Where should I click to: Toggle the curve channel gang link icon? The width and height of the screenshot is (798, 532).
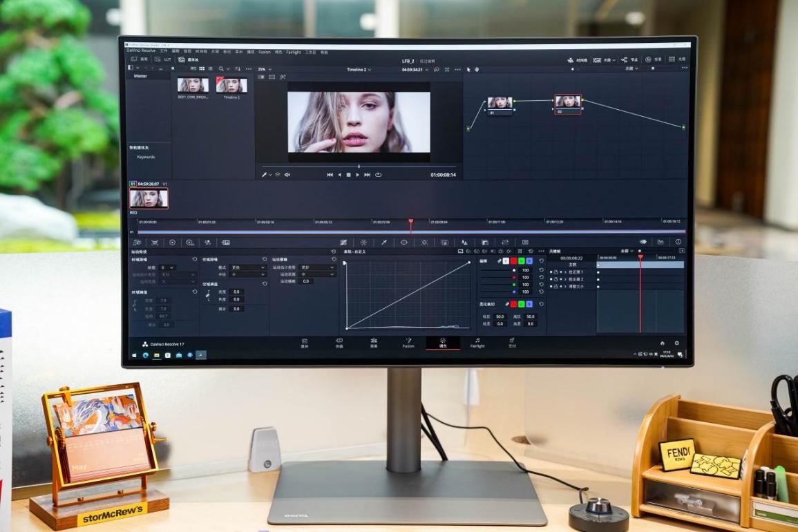[x=500, y=261]
